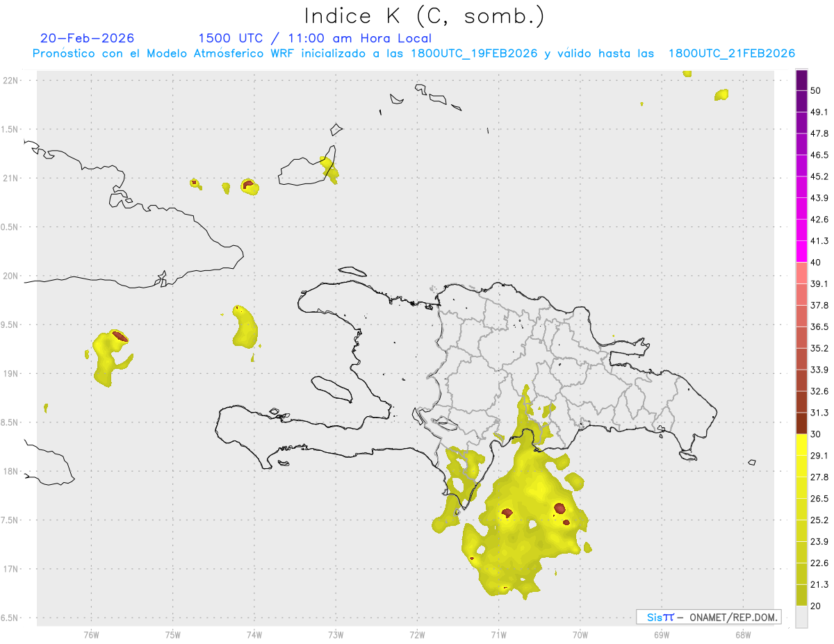Click the 'Indice K (C, somb.)' title

425,16
